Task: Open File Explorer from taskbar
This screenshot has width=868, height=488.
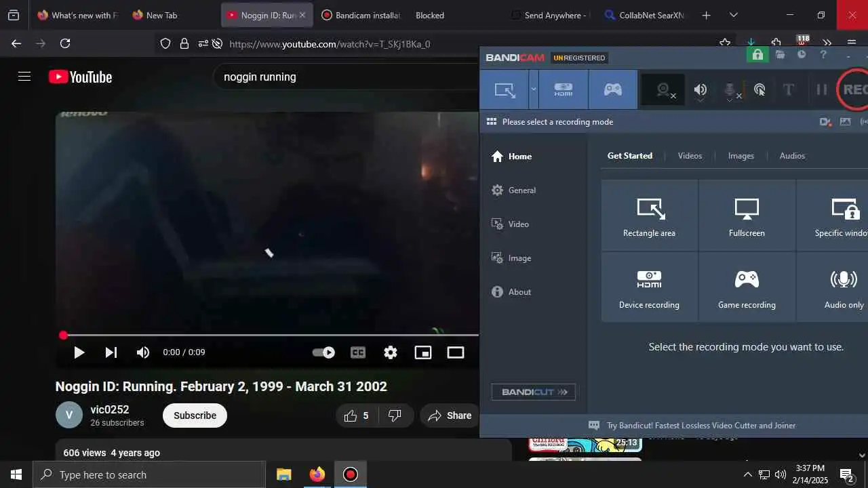Action: tap(283, 474)
